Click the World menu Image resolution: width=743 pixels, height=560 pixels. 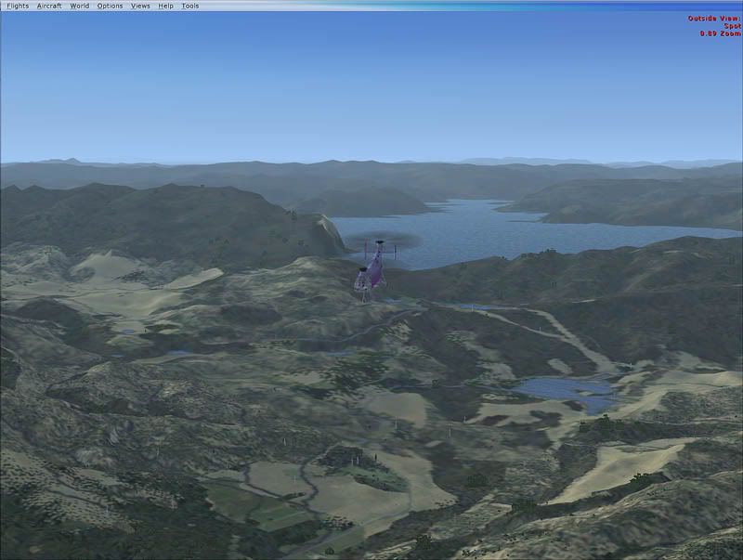(x=80, y=6)
